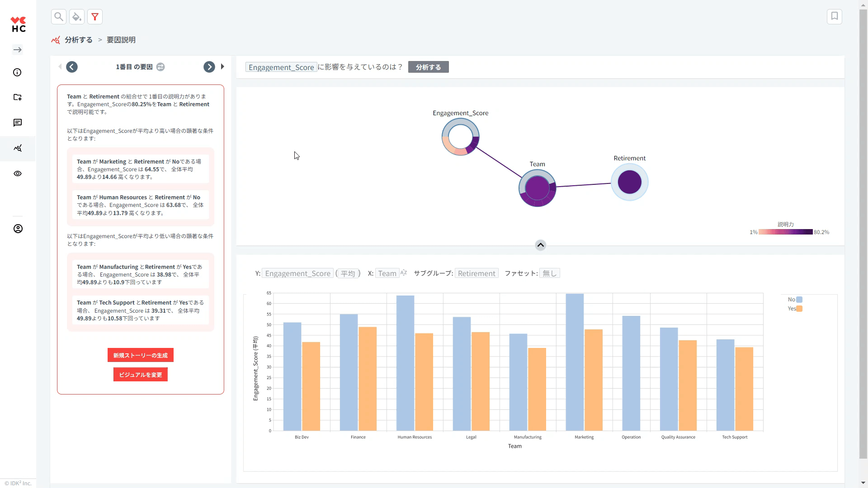Click the add folder sidebar icon
Image resolution: width=868 pixels, height=488 pixels.
coord(18,97)
